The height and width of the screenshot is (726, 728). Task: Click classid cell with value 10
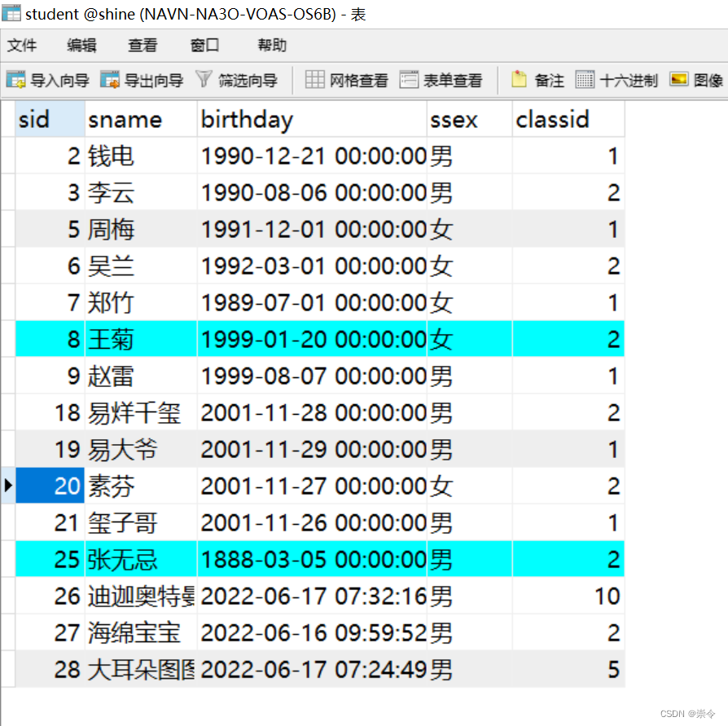(568, 596)
